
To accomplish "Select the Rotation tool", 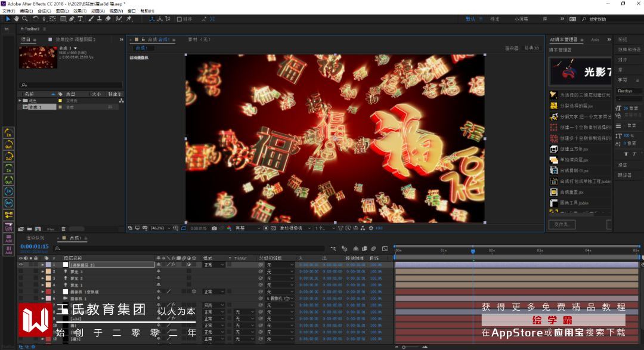I will tap(35, 18).
